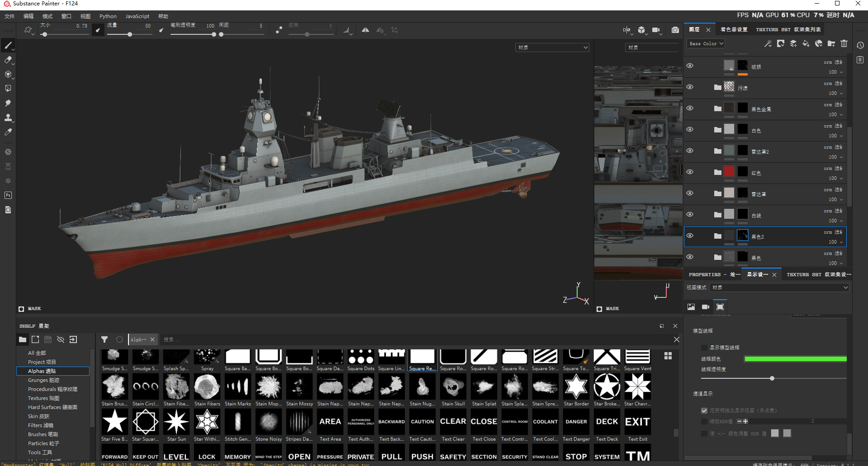Expand opacity dropdown of 红色 layer
Viewport: 868px width, 466px height.
[x=841, y=178]
